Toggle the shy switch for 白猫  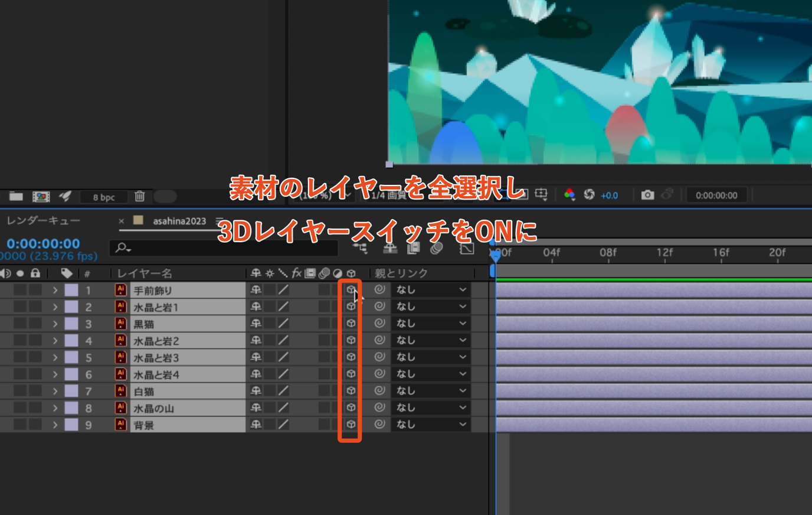click(x=256, y=390)
